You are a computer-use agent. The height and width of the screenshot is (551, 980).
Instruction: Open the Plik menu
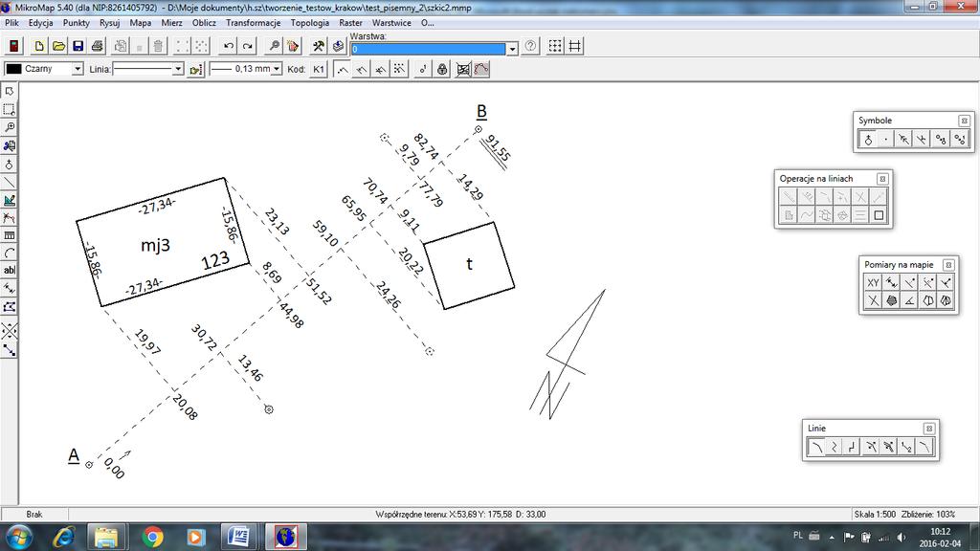tap(11, 23)
